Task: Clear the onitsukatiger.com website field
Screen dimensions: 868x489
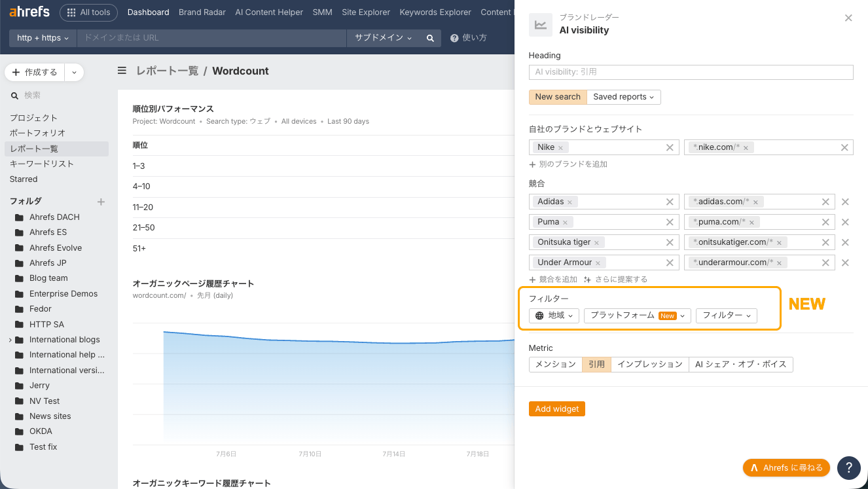Action: 825,242
